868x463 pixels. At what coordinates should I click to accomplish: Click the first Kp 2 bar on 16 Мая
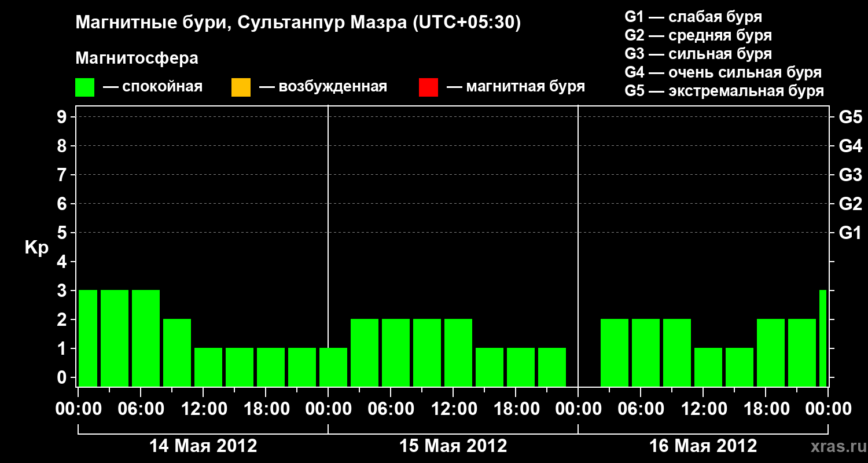[x=615, y=352]
